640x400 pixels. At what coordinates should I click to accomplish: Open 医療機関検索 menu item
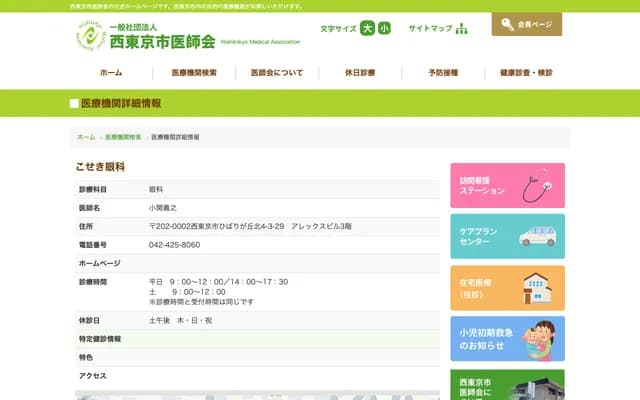click(x=194, y=73)
